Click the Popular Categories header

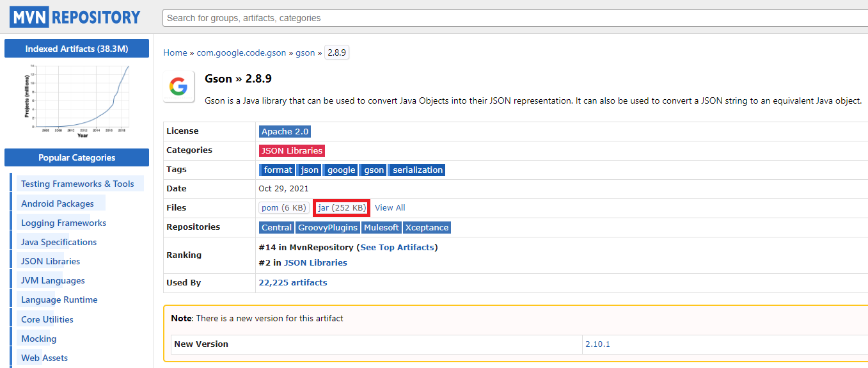(77, 157)
